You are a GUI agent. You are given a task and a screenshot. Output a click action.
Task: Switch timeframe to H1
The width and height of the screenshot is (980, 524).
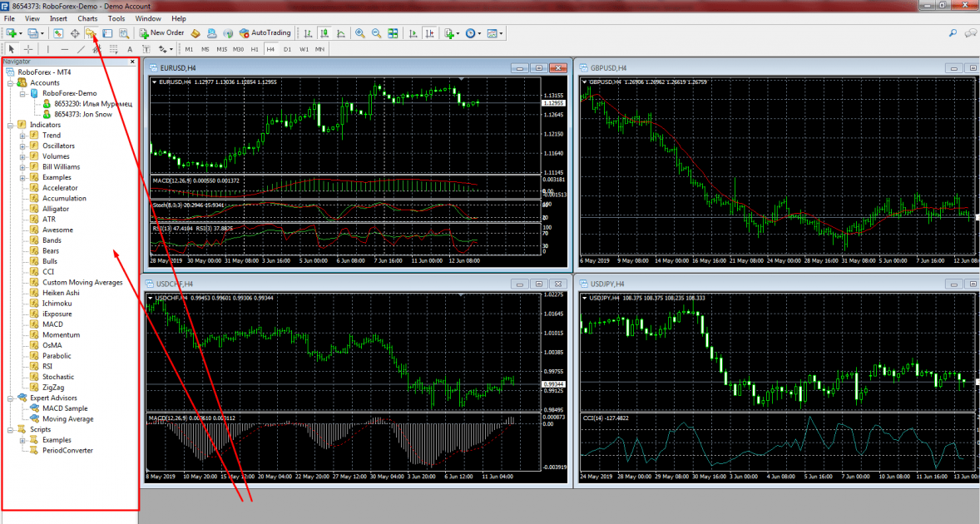(255, 49)
